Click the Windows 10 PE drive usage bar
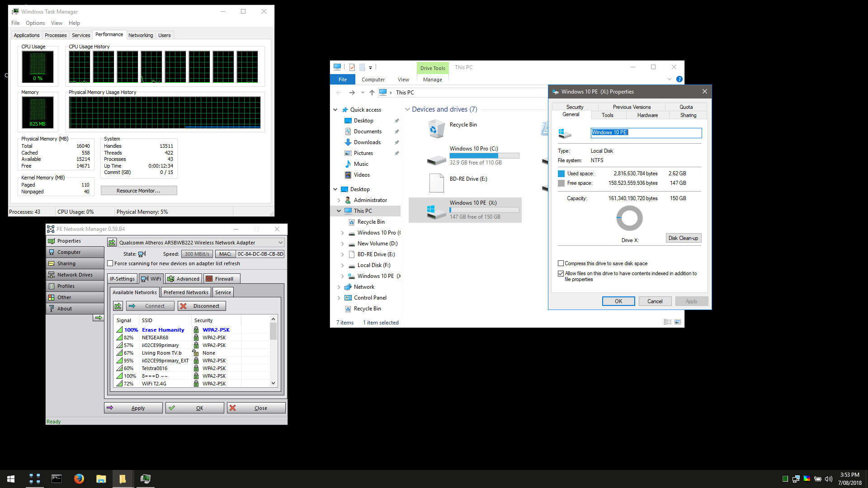This screenshot has height=488, width=868. pos(484,210)
